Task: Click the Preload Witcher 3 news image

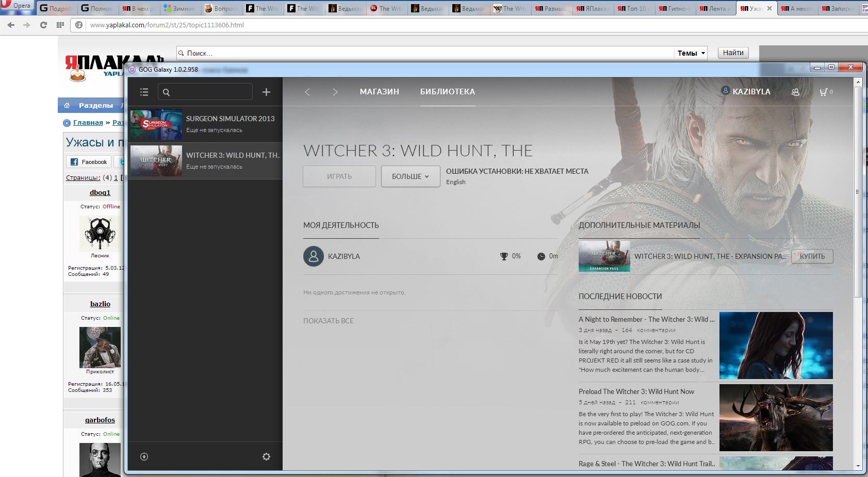Action: point(776,418)
